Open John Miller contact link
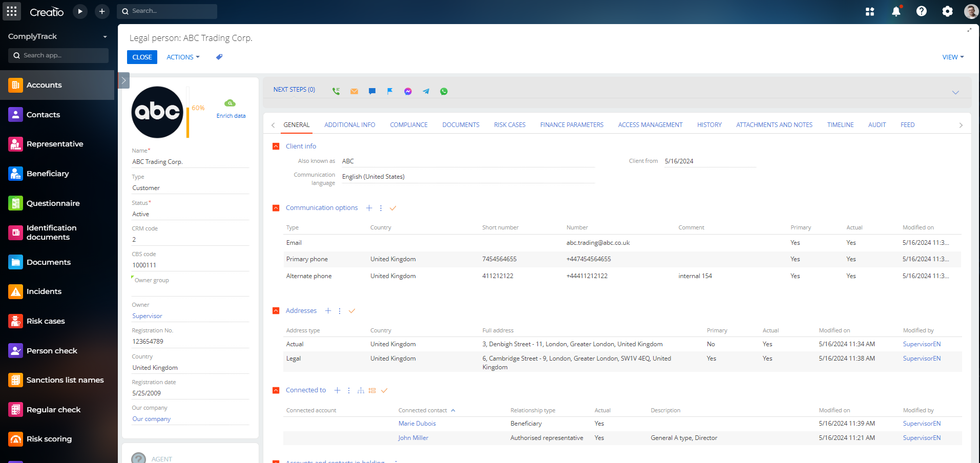The image size is (980, 463). (413, 438)
